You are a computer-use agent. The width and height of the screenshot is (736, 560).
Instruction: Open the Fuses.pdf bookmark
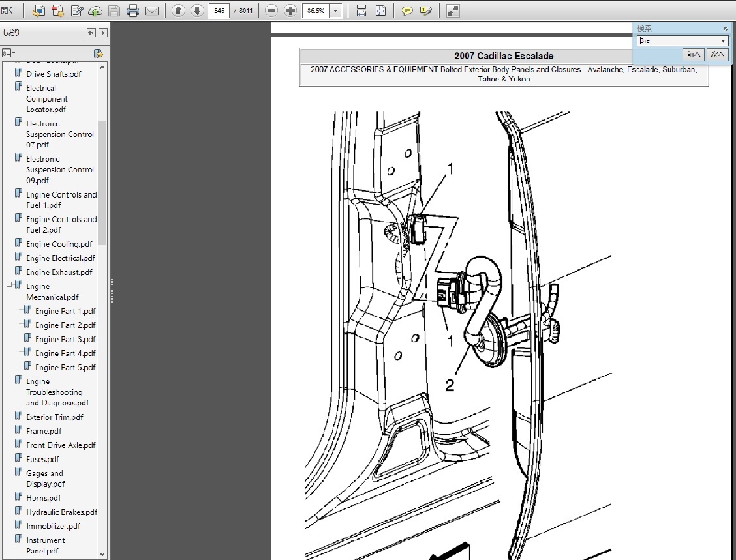click(42, 459)
